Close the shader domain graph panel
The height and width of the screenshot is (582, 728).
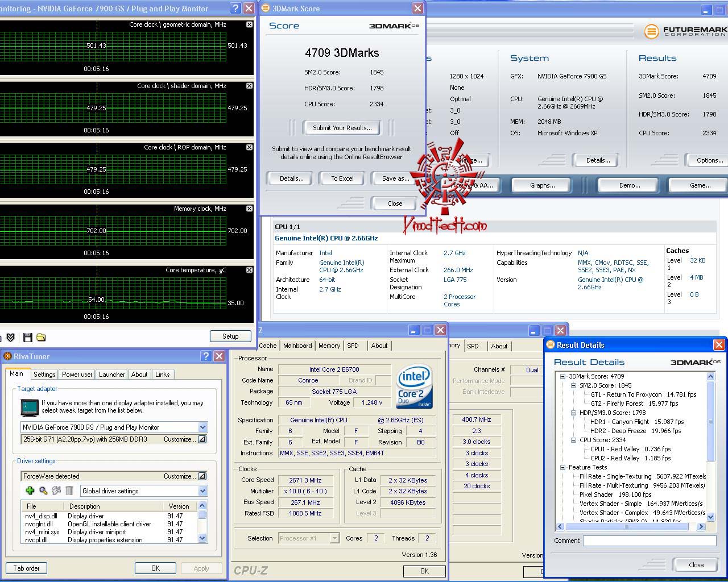(249, 86)
